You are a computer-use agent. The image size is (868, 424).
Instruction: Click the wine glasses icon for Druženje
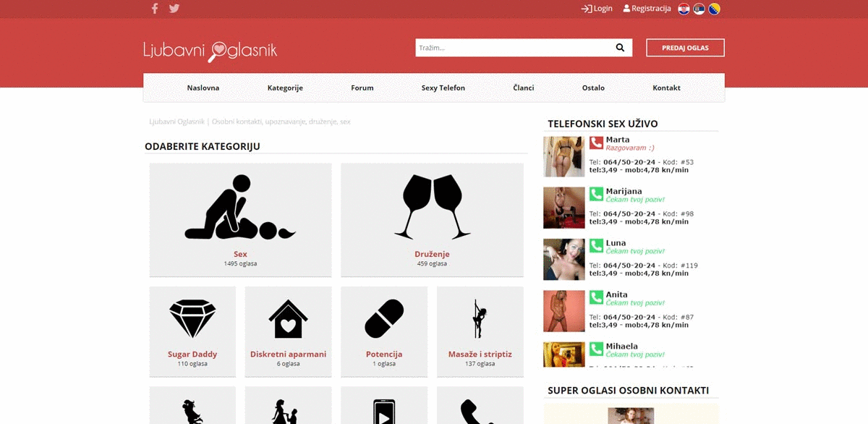432,206
